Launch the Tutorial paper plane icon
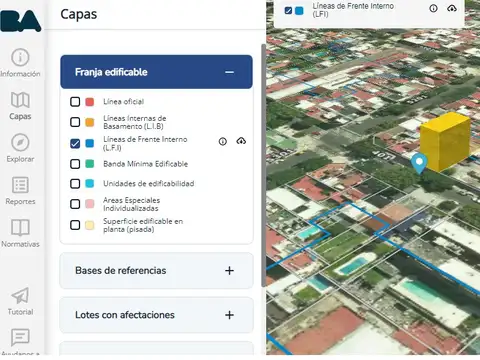 click(20, 295)
